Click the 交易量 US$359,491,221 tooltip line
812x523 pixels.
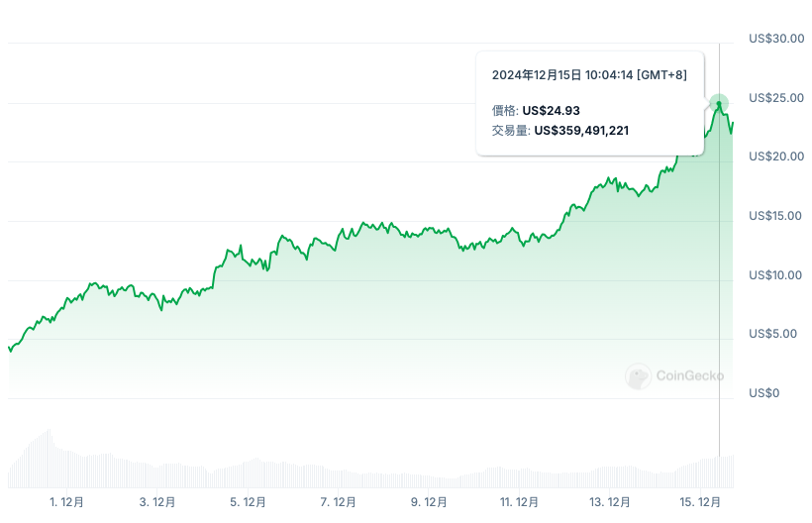coord(560,130)
